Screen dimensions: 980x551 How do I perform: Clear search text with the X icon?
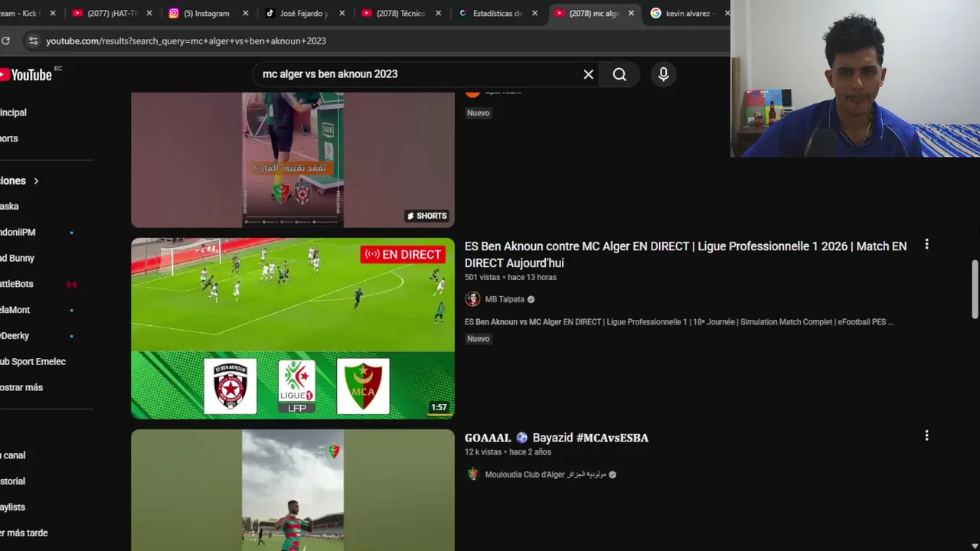(x=588, y=74)
